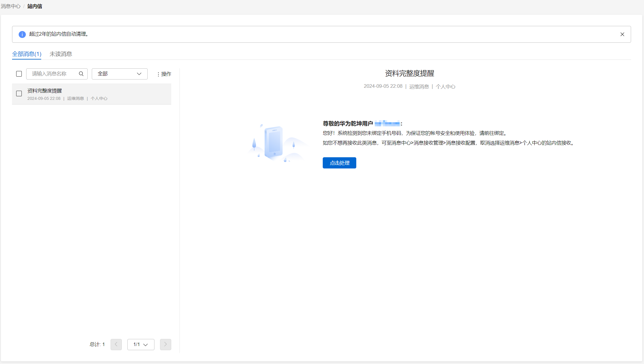The width and height of the screenshot is (644, 364).
Task: Tick the select-all messages checkbox
Action: click(x=19, y=74)
